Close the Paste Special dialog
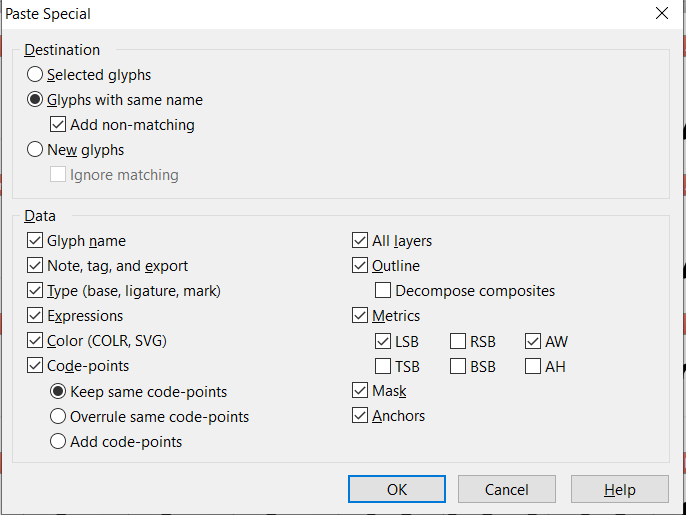 point(661,14)
